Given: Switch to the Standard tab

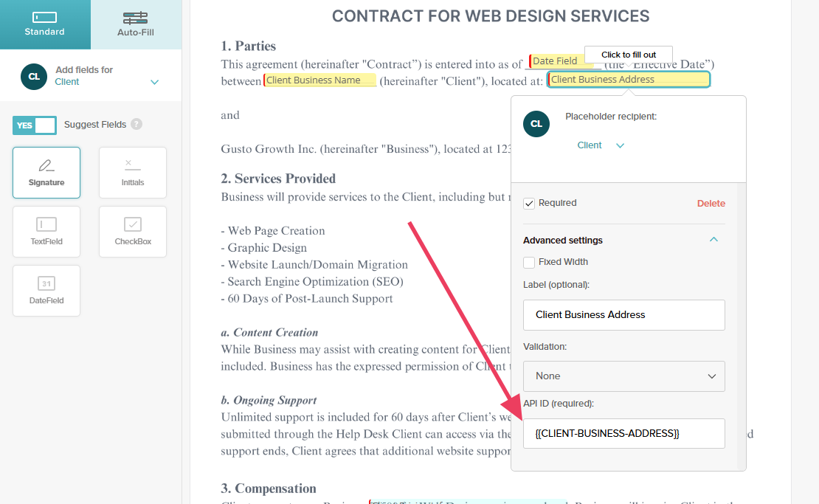Looking at the screenshot, I should [45, 24].
